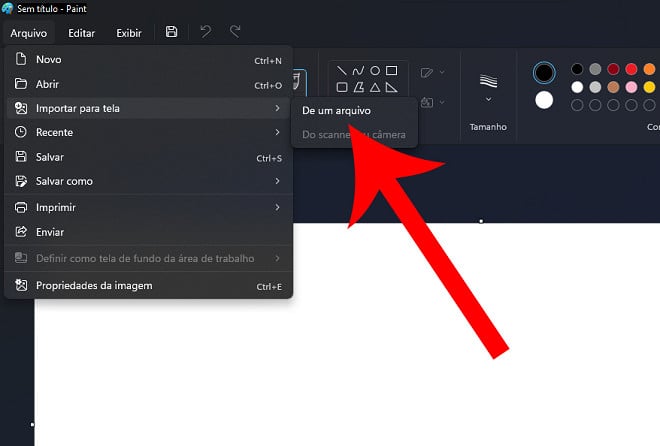
Task: Select the triangle shape tool
Action: [x=375, y=88]
